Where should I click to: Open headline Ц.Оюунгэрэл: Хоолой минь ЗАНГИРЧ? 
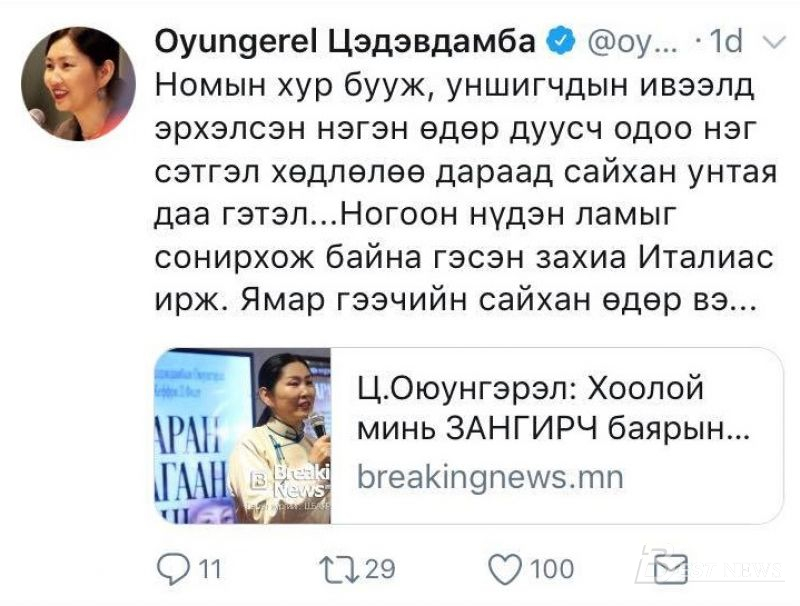pyautogui.click(x=553, y=410)
